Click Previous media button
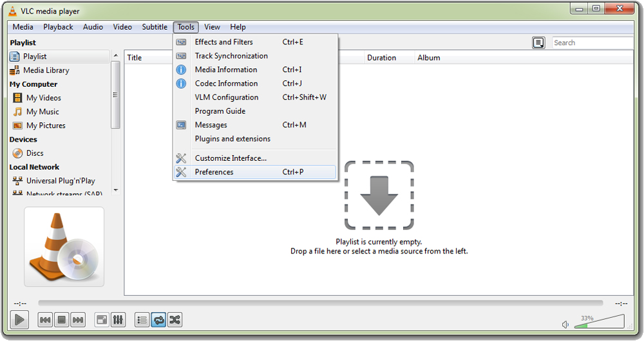The height and width of the screenshot is (341, 644). click(45, 320)
